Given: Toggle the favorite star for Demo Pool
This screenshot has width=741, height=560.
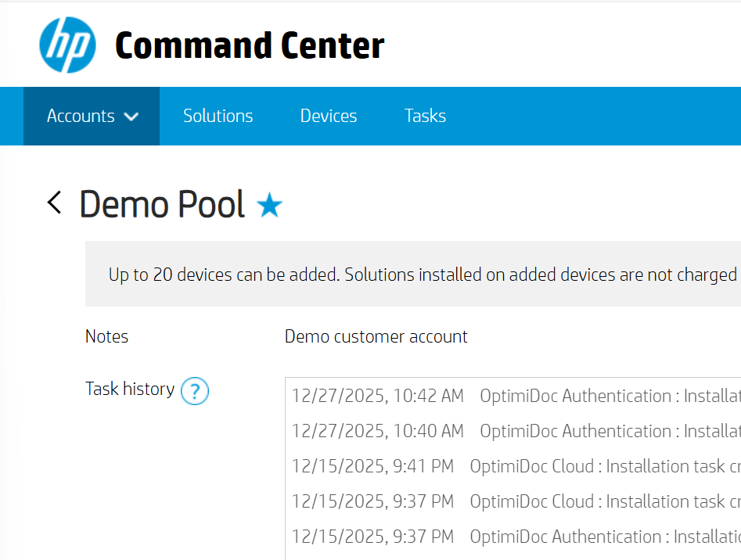Looking at the screenshot, I should click(270, 206).
